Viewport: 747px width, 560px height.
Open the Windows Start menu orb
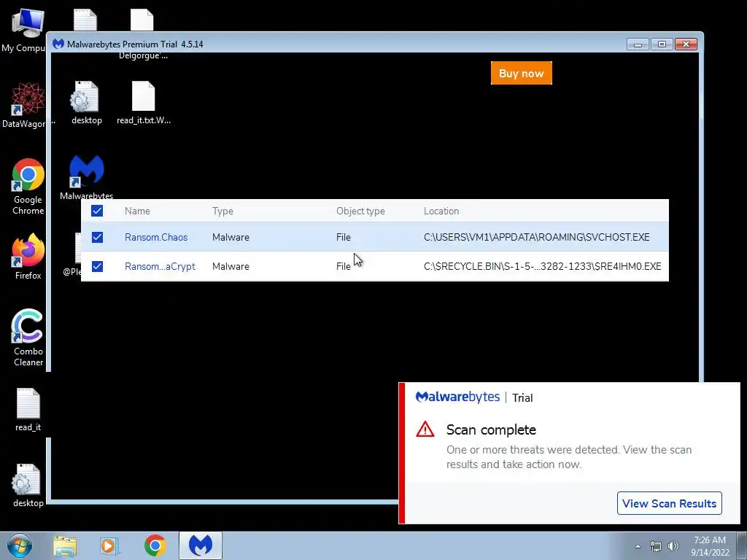20,545
